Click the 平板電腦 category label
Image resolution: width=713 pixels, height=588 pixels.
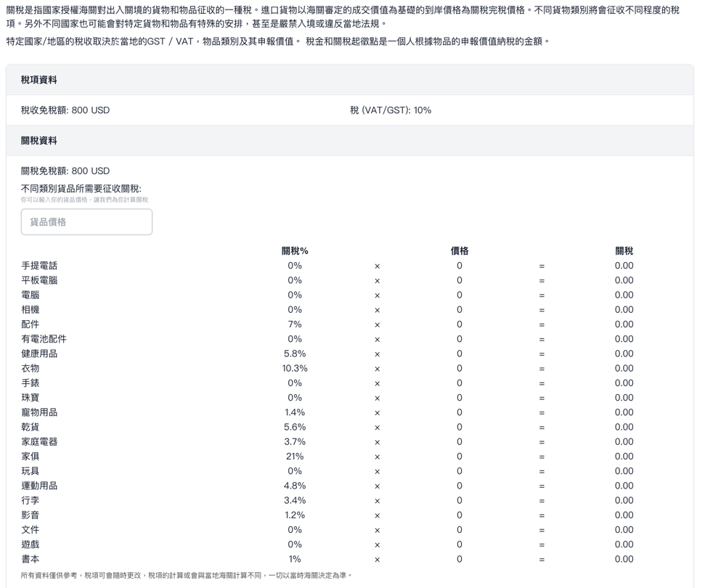click(39, 280)
